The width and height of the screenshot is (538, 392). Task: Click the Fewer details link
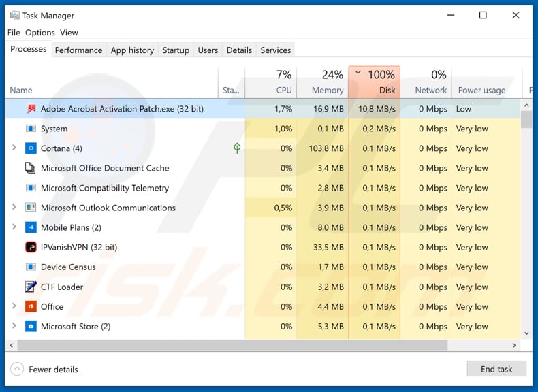tap(53, 370)
